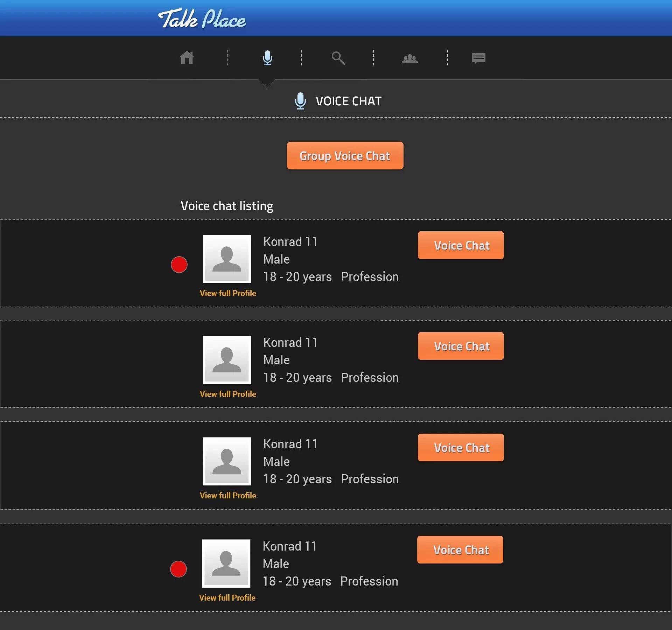Expand Voice Chat listing section

(x=227, y=206)
